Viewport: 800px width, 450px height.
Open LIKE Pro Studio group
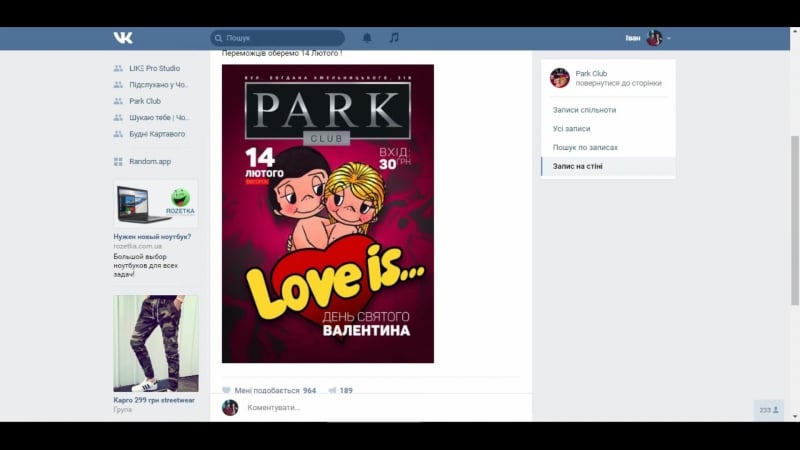pyautogui.click(x=155, y=68)
